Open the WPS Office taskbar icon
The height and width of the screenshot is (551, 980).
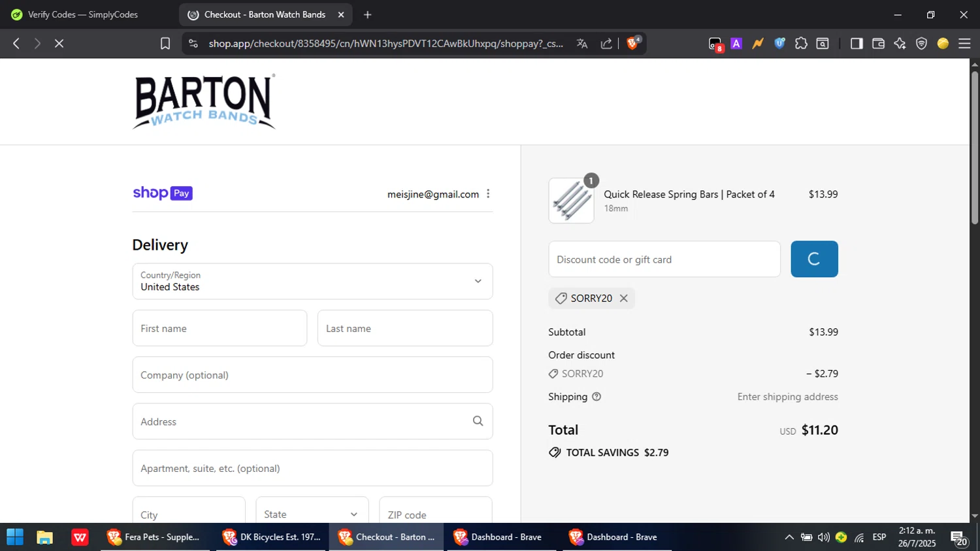(x=80, y=537)
